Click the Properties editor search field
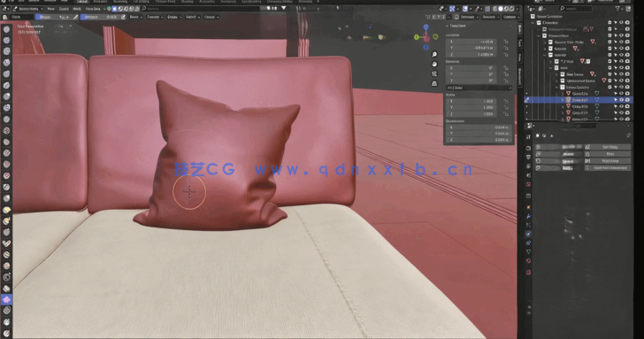The image size is (644, 339). 579,127
